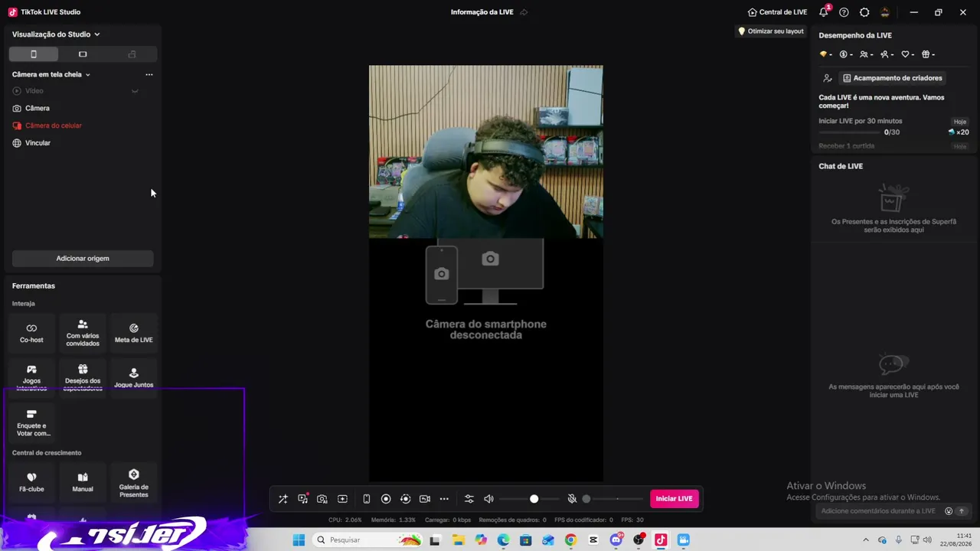The height and width of the screenshot is (551, 980).
Task: Click the camera preview video thumbnail
Action: coord(486,152)
